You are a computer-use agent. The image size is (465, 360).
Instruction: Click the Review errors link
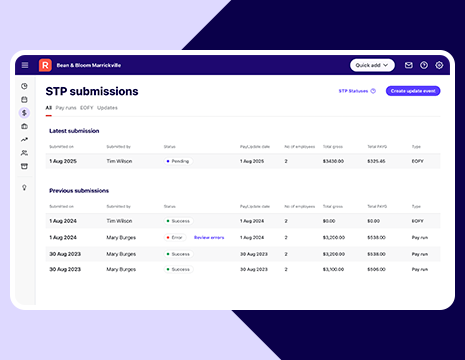(x=209, y=238)
